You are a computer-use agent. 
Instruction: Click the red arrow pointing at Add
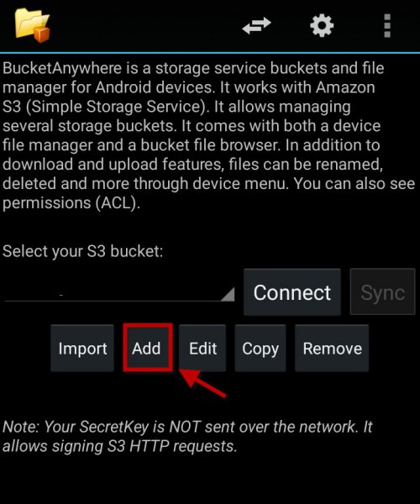coord(203,384)
